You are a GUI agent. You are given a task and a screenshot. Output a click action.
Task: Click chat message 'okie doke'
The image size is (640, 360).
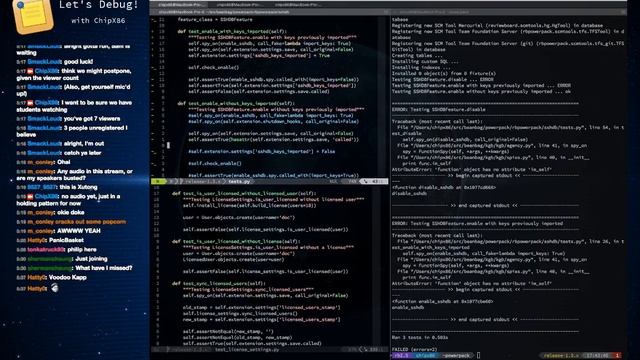[71, 213]
